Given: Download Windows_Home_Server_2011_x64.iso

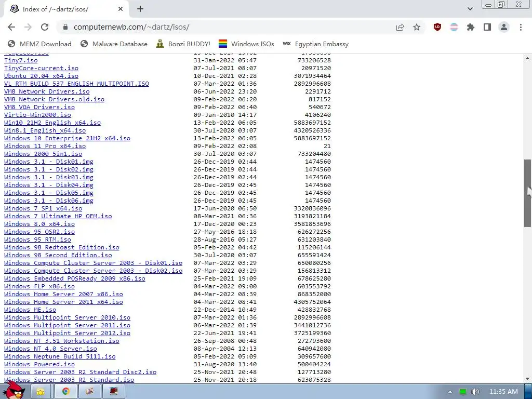Looking at the screenshot, I should coord(63,302).
